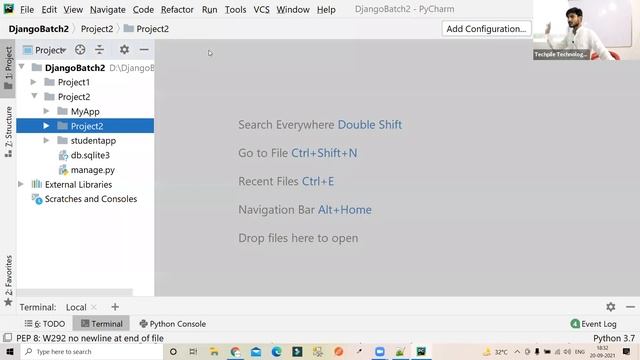Open the Navigate menu
Image resolution: width=640 pixels, height=360 pixels.
pos(108,9)
